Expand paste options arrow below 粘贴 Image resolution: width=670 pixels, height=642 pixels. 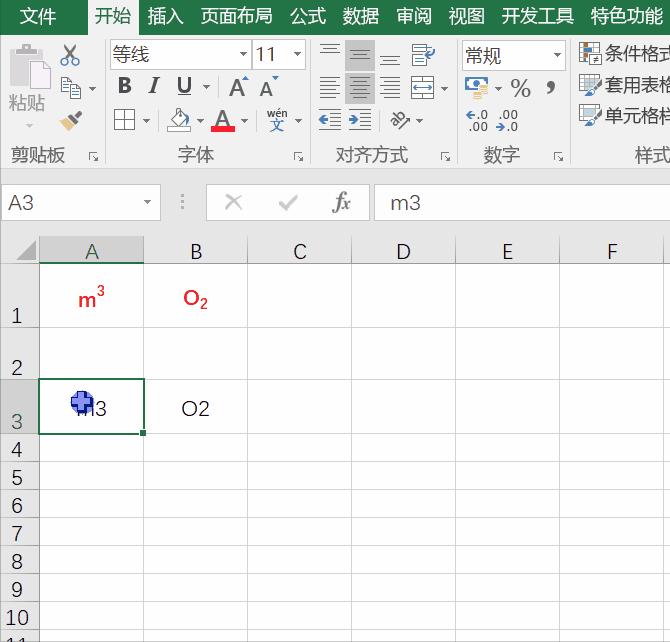pyautogui.click(x=29, y=126)
